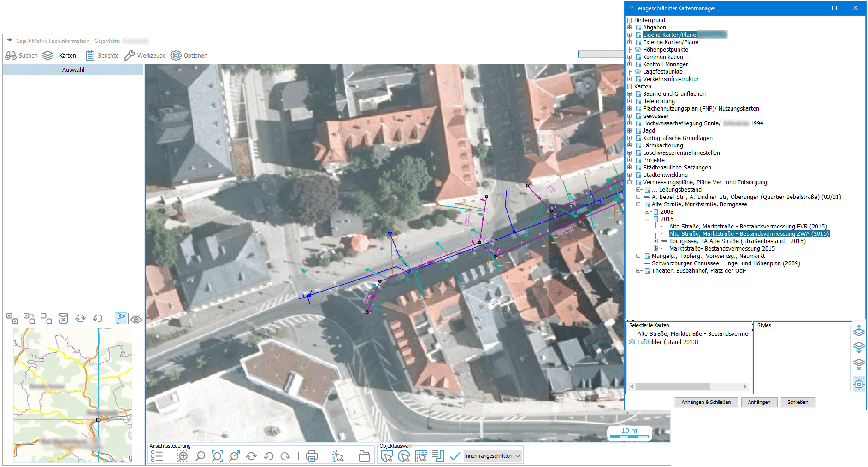Expand the Beleuchtung tree node
Screen dimensions: 868x467
click(x=630, y=101)
